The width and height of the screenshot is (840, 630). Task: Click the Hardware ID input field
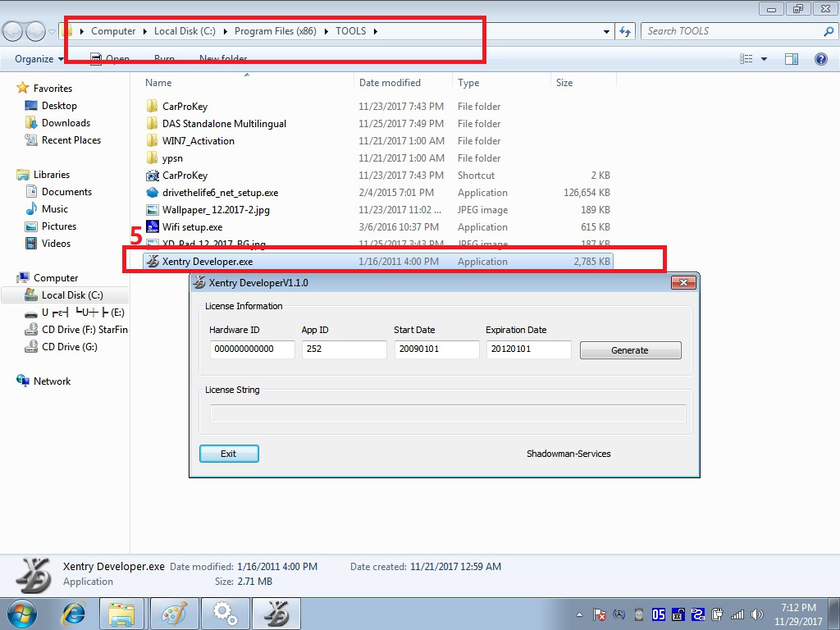coord(252,349)
